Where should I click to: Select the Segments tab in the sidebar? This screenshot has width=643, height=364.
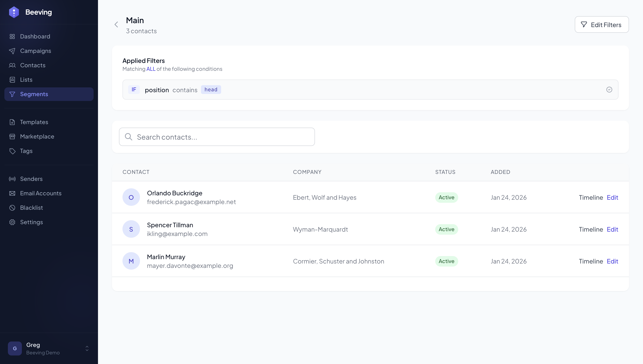[34, 94]
